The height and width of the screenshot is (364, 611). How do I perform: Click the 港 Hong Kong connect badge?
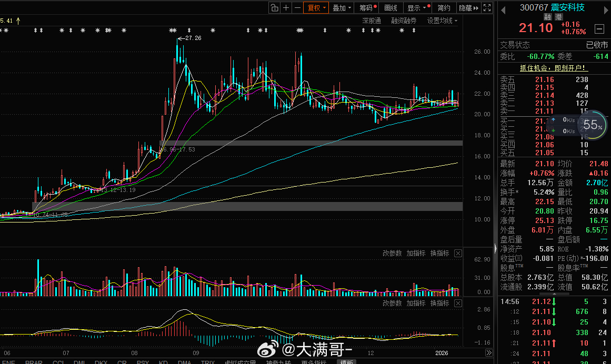(559, 17)
